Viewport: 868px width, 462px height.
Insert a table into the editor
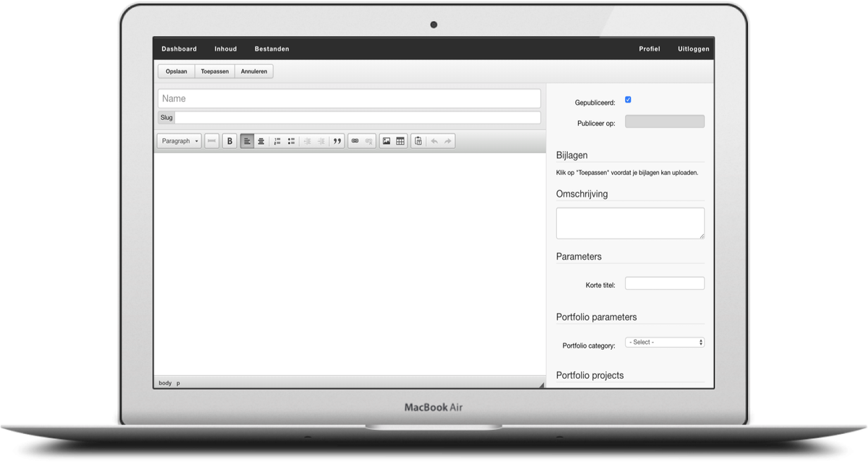coord(401,141)
